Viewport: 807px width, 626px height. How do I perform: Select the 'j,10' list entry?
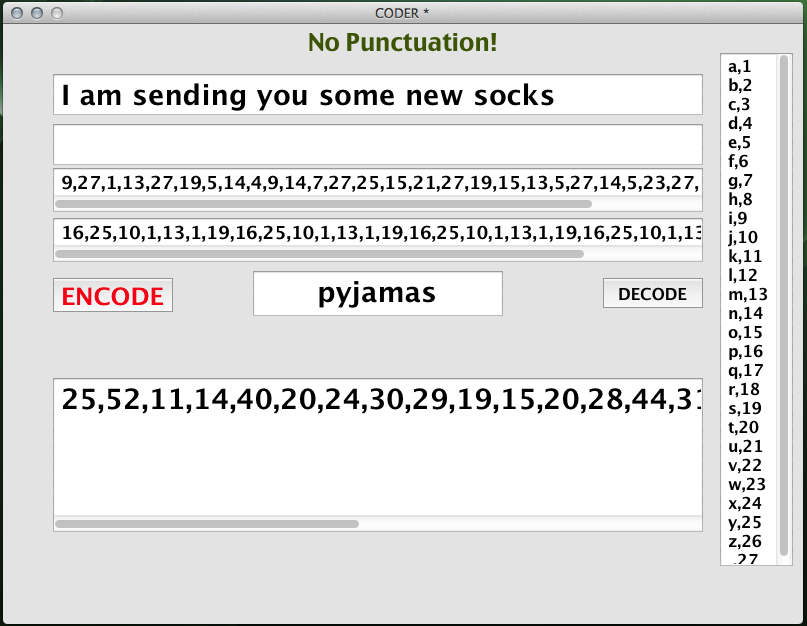743,237
